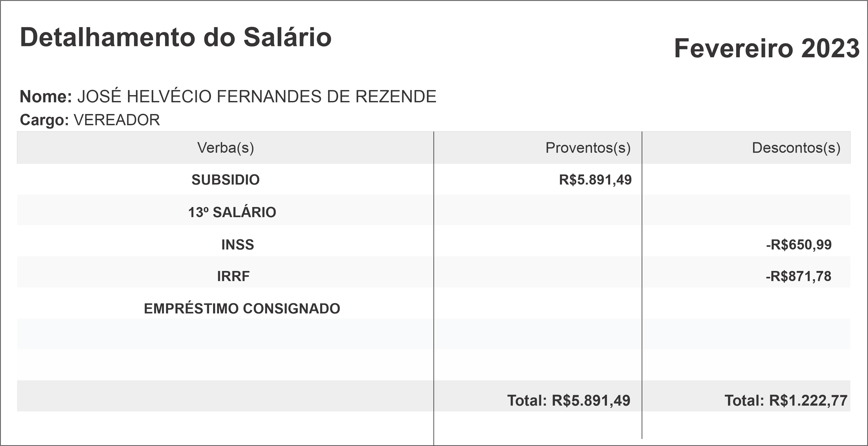This screenshot has height=446, width=868.
Task: Click the 'Descontos(s)' column header
Action: 796,148
